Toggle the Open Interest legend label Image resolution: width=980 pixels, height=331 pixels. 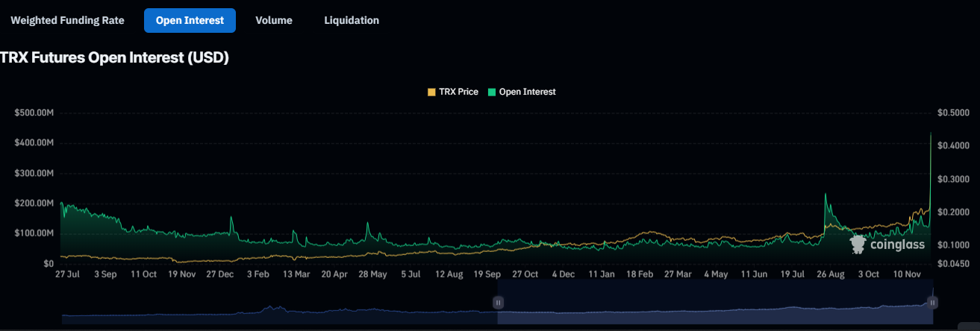(526, 92)
